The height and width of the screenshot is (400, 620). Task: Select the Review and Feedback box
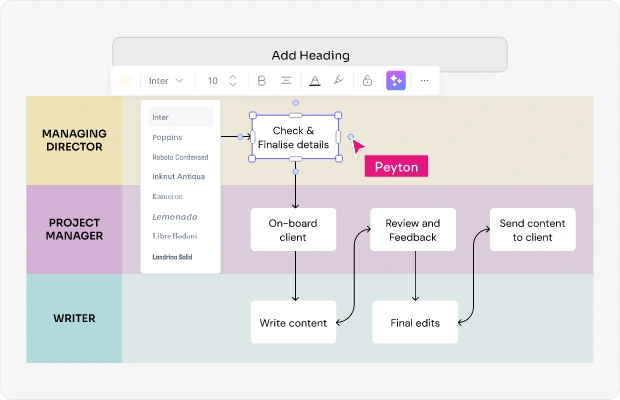coord(413,230)
